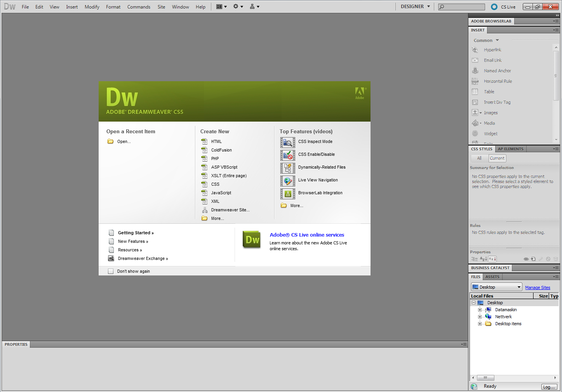Click the CS Live circle icon

494,7
